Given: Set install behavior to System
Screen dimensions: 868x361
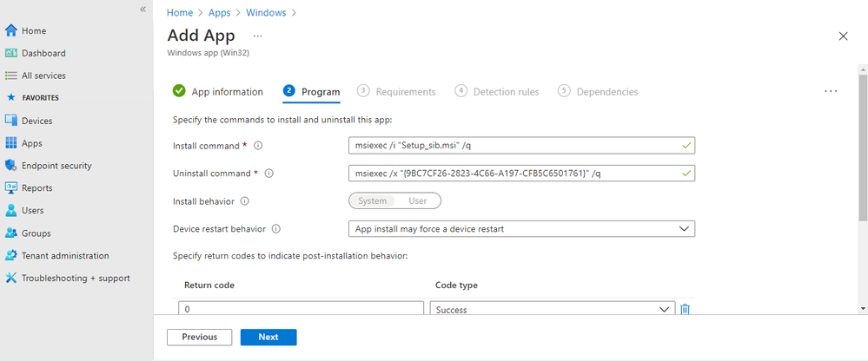Looking at the screenshot, I should tap(372, 201).
